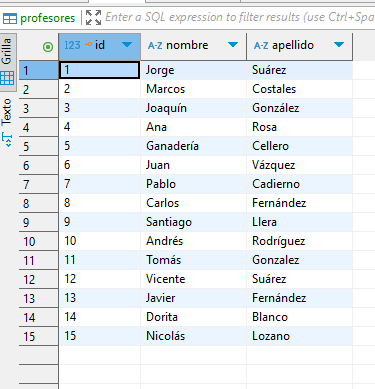The width and height of the screenshot is (375, 389).
Task: Switch to the Texto view tab
Action: 7,123
